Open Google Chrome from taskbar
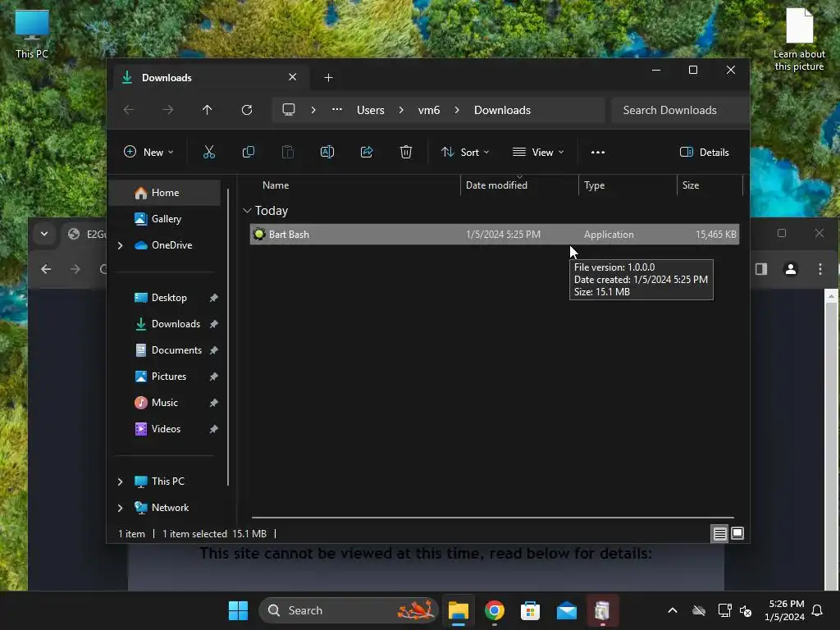 (495, 610)
